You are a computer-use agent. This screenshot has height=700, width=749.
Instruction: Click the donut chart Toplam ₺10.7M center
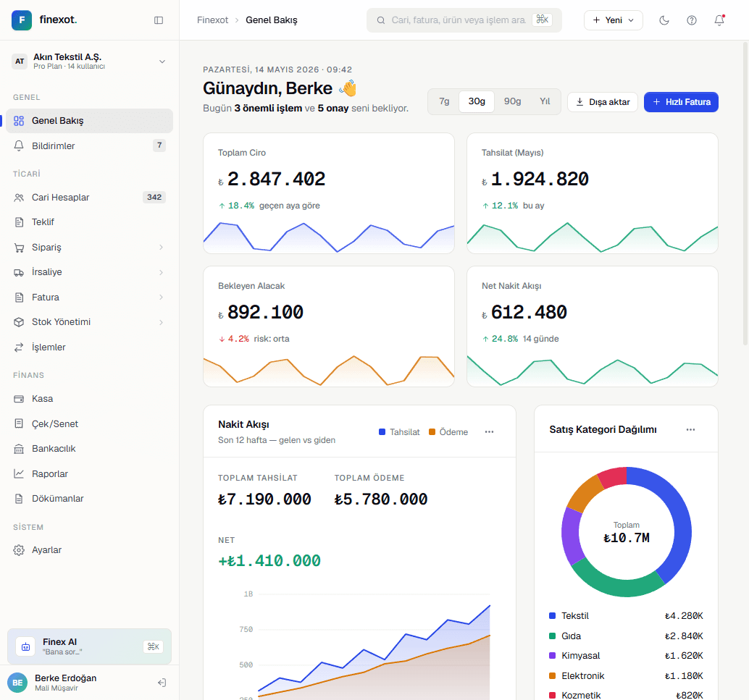pyautogui.click(x=627, y=532)
